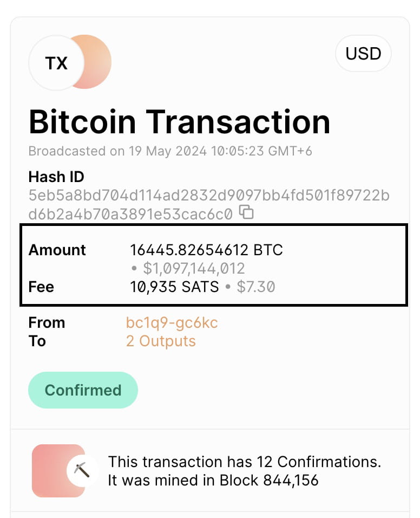Click the $7.30 fee amount

[255, 287]
